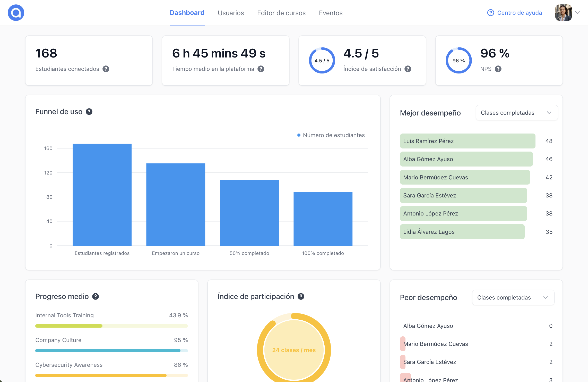The image size is (588, 382).
Task: Click help icon beside Progreso medio
Action: 96,296
